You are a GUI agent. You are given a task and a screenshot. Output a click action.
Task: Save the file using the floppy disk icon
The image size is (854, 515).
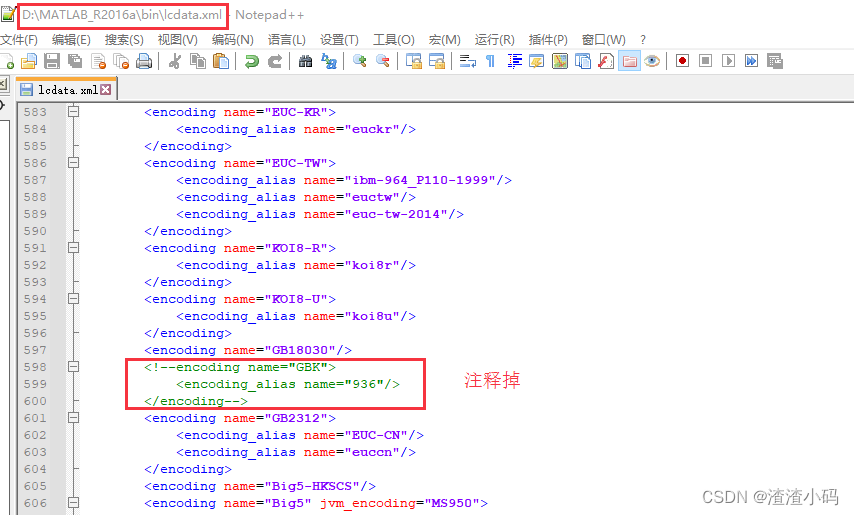(52, 61)
